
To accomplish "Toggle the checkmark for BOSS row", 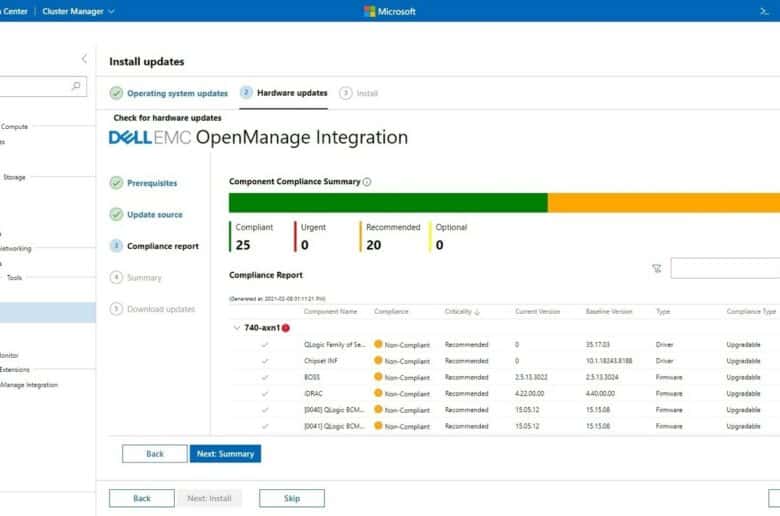I will coord(265,377).
